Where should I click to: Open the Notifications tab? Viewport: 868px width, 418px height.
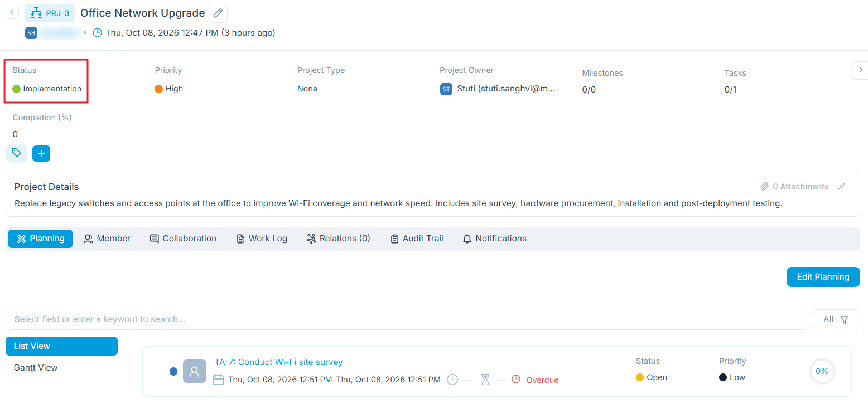[x=495, y=239]
